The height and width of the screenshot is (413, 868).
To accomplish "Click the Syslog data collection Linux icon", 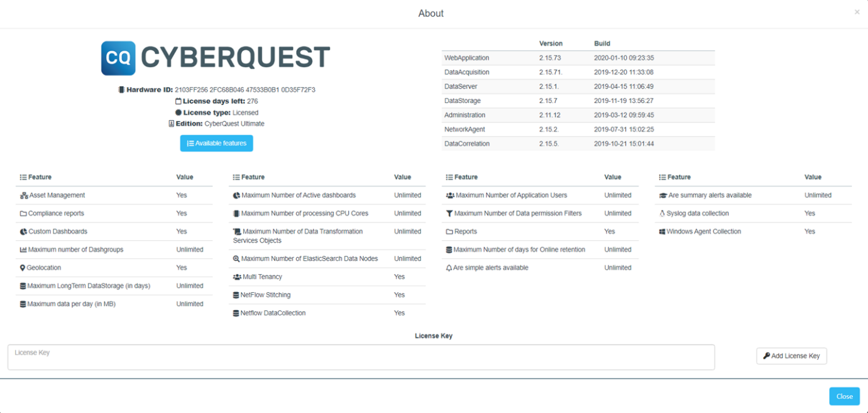I will pyautogui.click(x=662, y=214).
